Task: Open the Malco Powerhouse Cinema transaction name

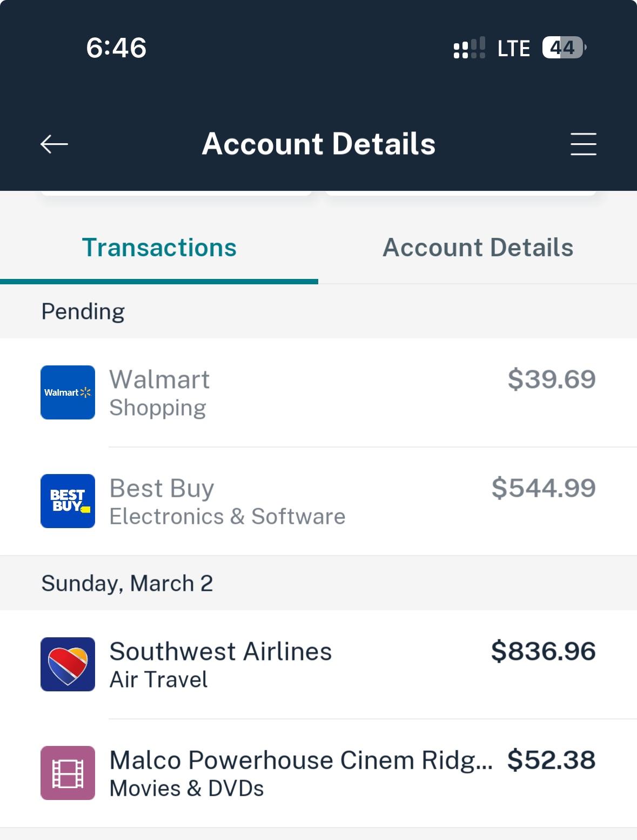Action: click(300, 761)
